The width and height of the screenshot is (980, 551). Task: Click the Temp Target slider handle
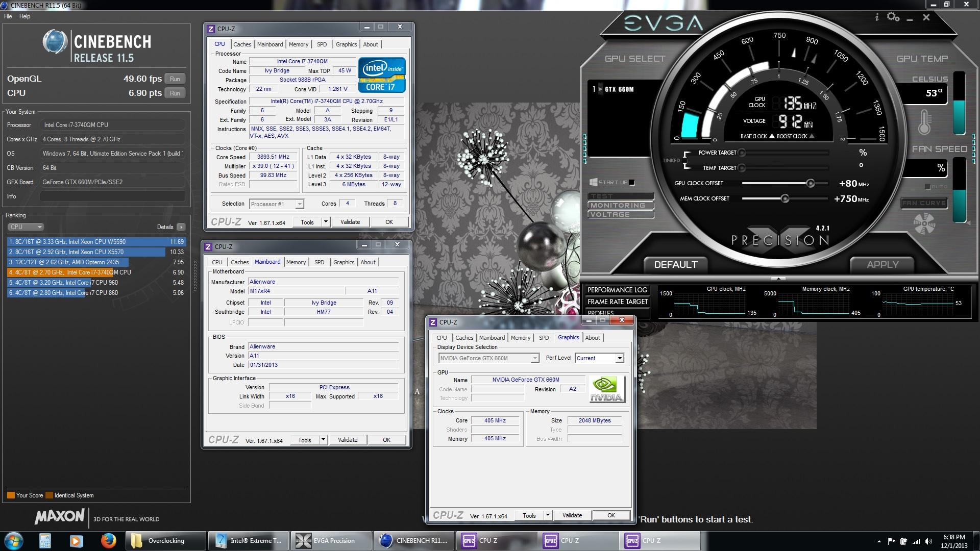(x=742, y=168)
